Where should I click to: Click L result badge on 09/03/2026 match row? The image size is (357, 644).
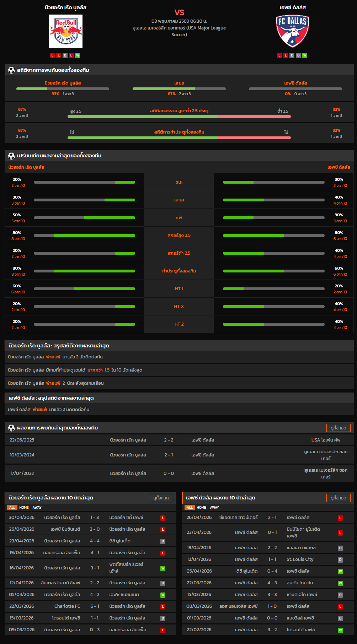pos(163,630)
